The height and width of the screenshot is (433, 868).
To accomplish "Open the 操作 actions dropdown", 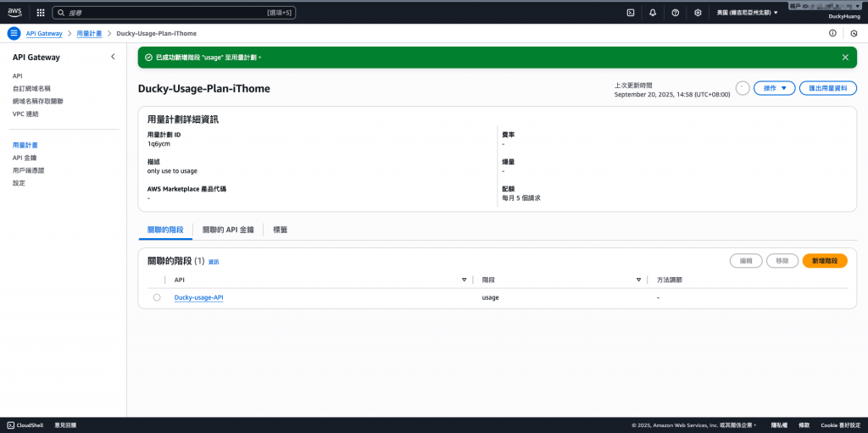I will tap(775, 88).
